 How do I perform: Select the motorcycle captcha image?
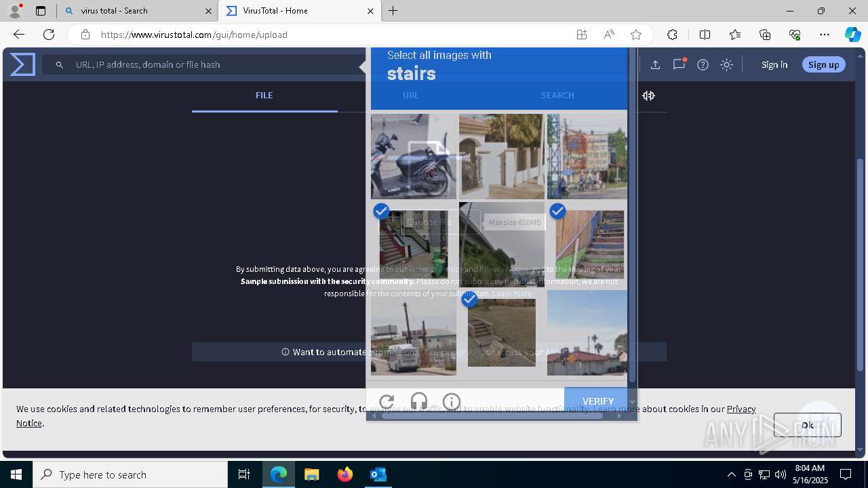click(x=414, y=157)
